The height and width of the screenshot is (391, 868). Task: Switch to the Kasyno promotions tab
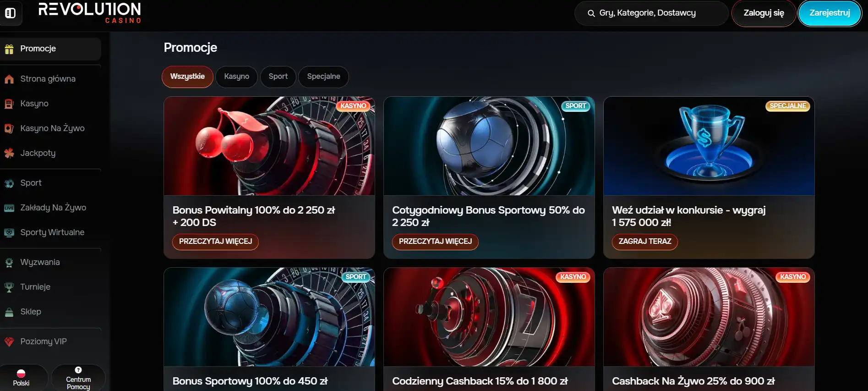click(237, 77)
